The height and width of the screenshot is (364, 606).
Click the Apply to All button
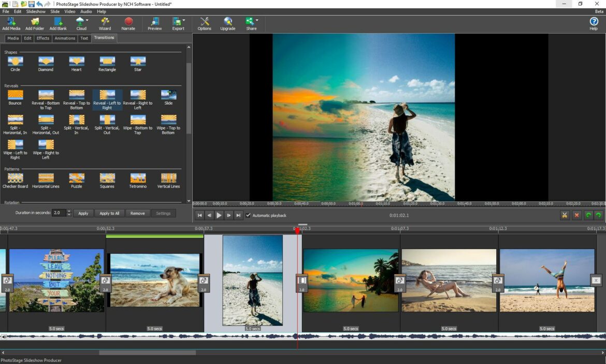tap(109, 213)
